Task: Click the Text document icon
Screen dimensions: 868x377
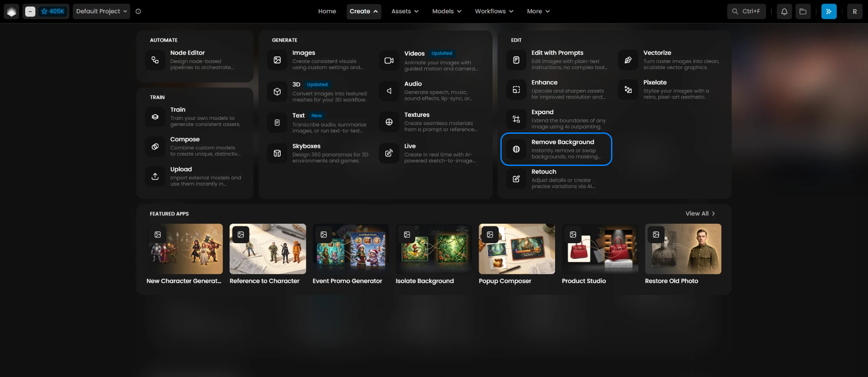Action: coord(277,122)
